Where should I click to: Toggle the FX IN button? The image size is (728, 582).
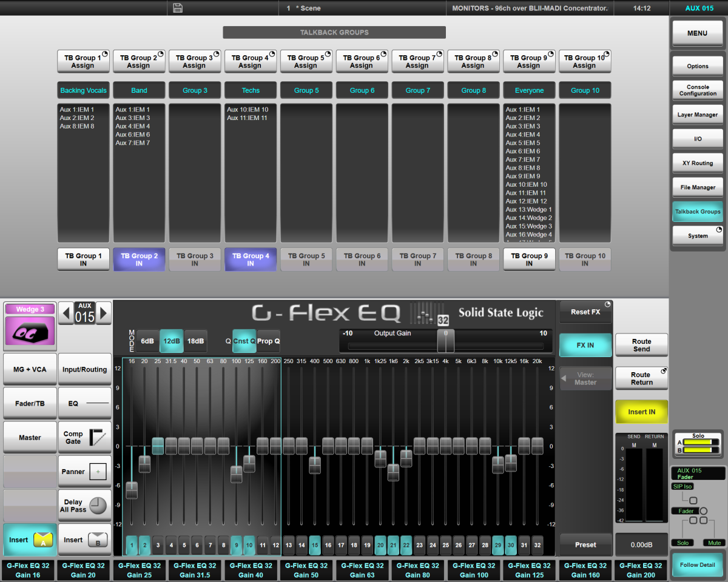(585, 345)
